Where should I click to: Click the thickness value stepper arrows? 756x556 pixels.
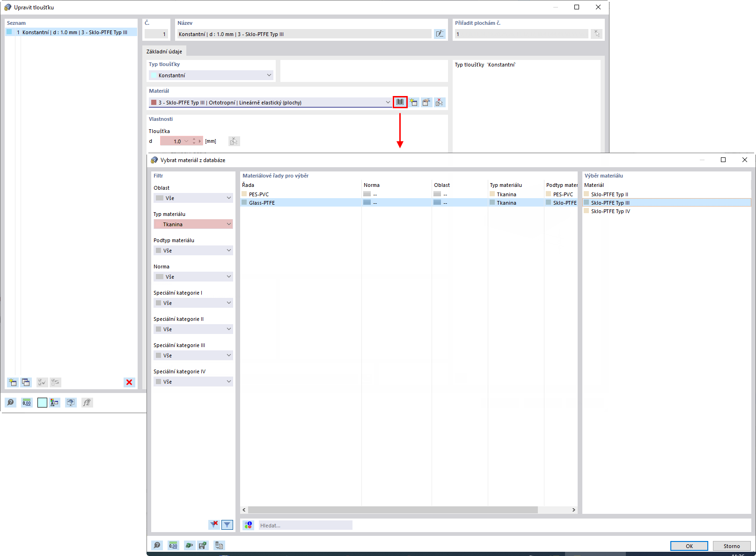(x=194, y=141)
